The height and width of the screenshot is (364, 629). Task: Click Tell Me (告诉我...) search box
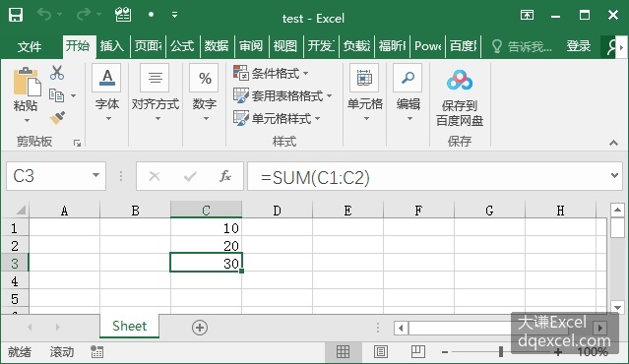click(x=523, y=46)
